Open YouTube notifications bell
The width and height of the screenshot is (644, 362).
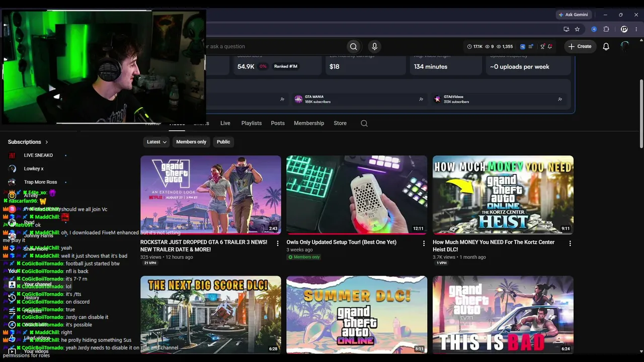[x=606, y=46]
